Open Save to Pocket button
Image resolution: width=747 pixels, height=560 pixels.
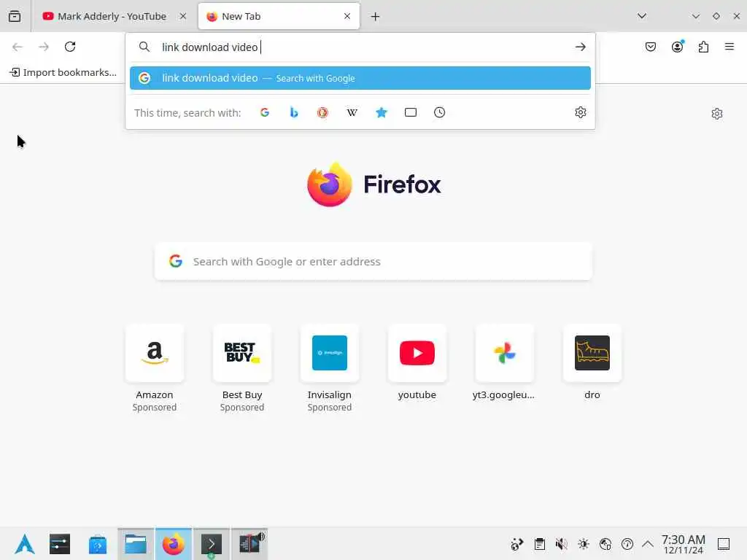pos(651,47)
